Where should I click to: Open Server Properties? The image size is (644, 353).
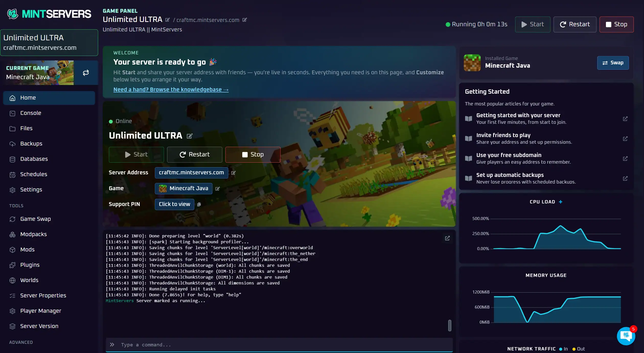pyautogui.click(x=49, y=296)
